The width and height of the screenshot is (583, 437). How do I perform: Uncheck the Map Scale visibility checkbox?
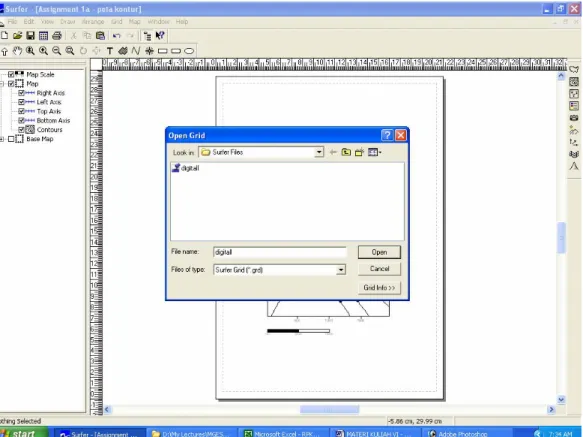11,74
